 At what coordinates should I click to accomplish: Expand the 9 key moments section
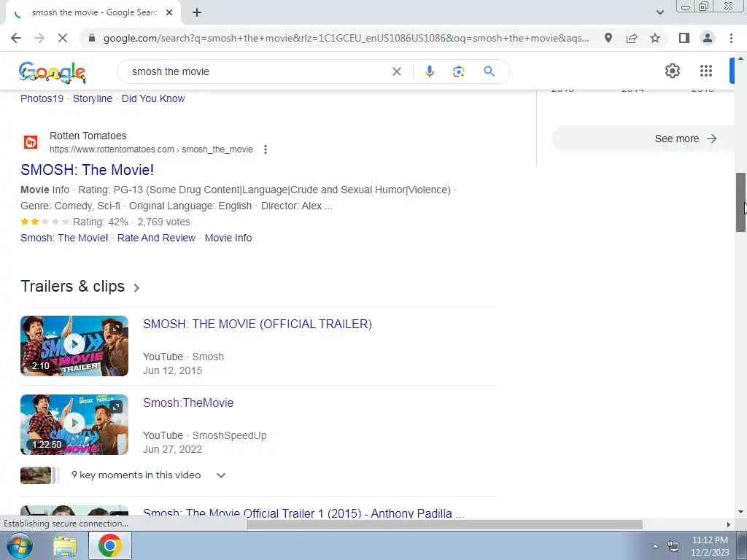pos(220,475)
